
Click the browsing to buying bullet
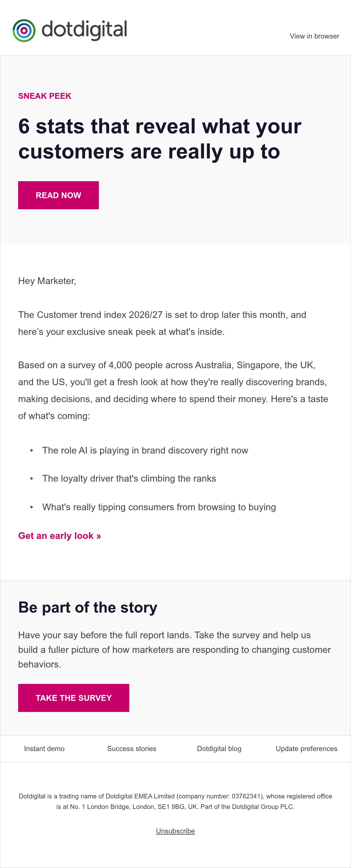159,507
